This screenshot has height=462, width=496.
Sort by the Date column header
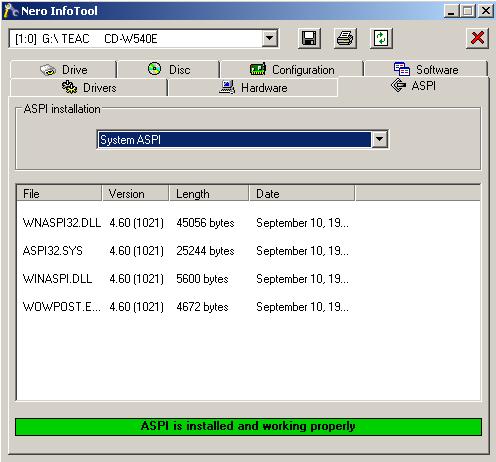[x=302, y=194]
